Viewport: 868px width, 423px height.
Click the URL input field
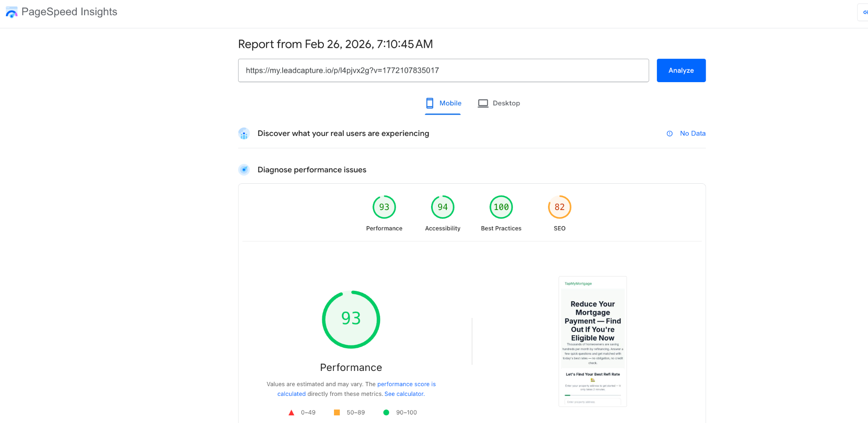pos(443,70)
